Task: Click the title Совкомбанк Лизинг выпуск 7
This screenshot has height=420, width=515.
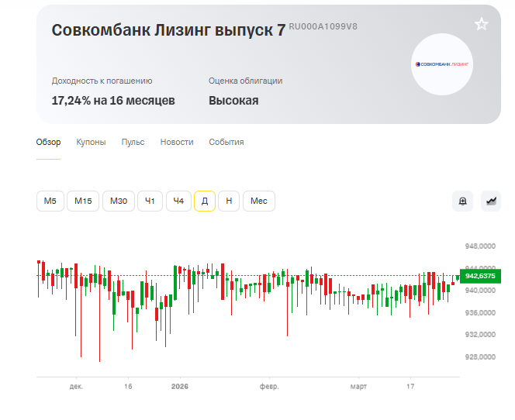Action: [168, 30]
